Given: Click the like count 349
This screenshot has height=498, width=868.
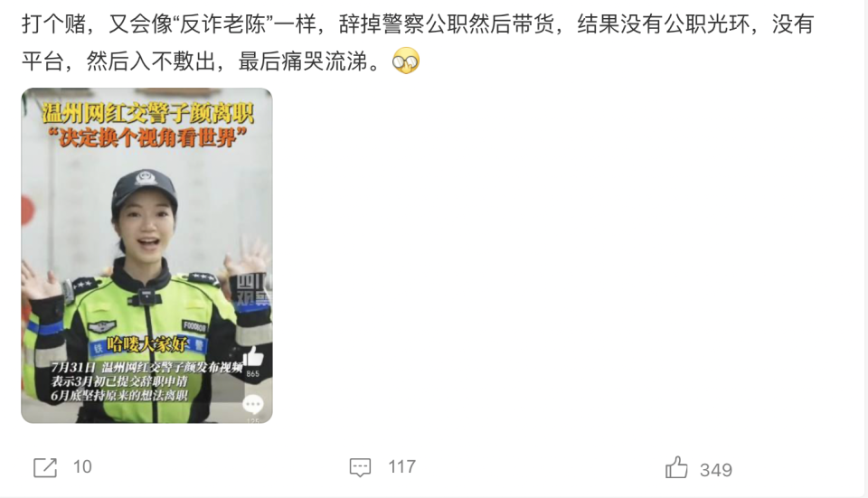Looking at the screenshot, I should (x=716, y=470).
